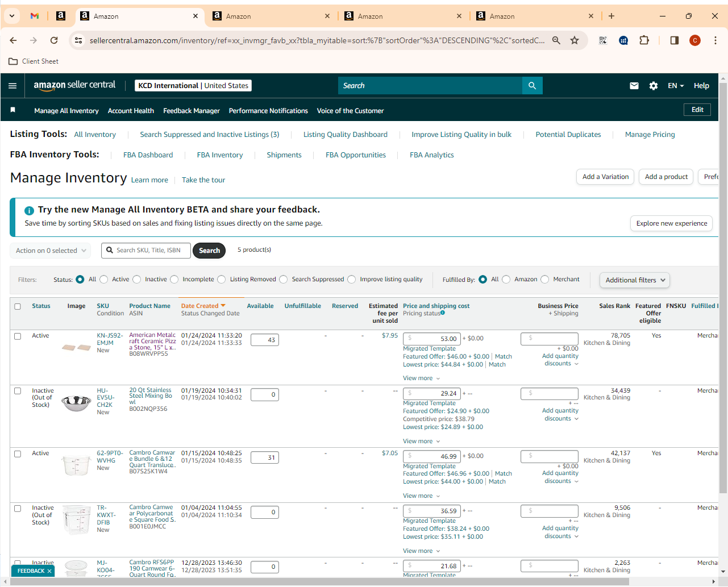The height and width of the screenshot is (587, 728).
Task: Check the box for SKU KN-JS92-EMJM row
Action: click(18, 336)
